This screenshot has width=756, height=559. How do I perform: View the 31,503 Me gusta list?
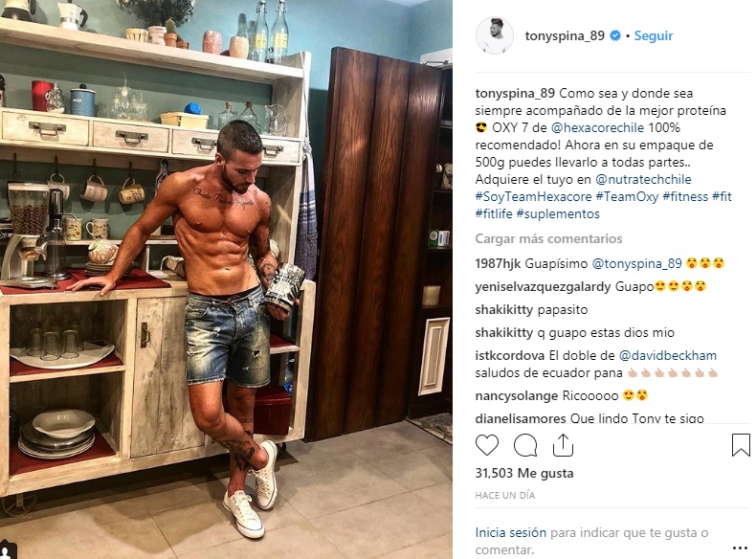tap(524, 473)
